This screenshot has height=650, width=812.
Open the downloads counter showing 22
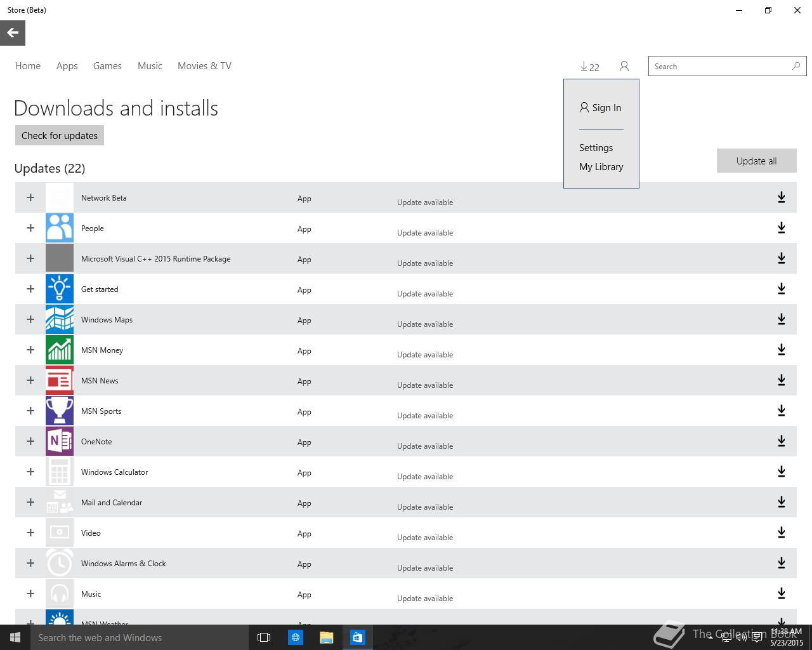[590, 67]
